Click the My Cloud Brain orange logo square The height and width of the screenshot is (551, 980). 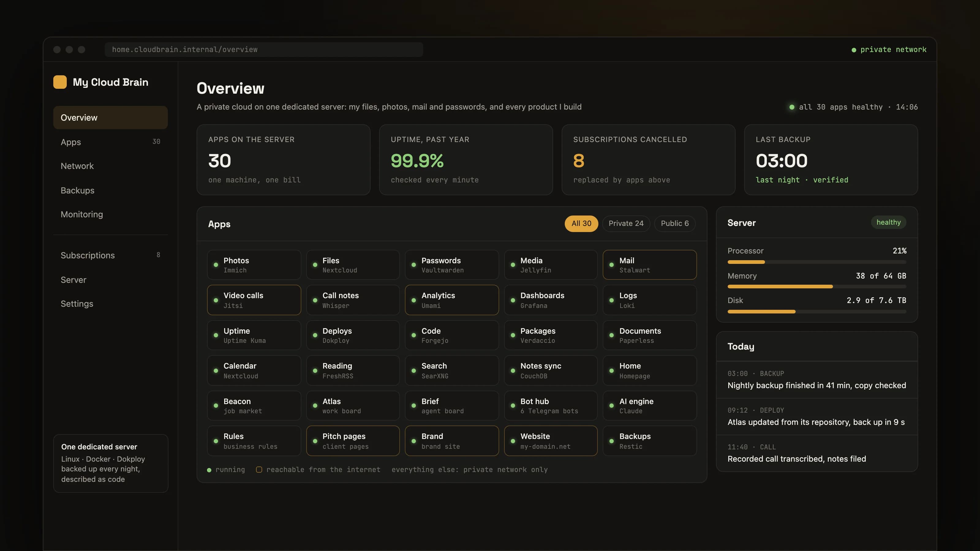click(60, 82)
